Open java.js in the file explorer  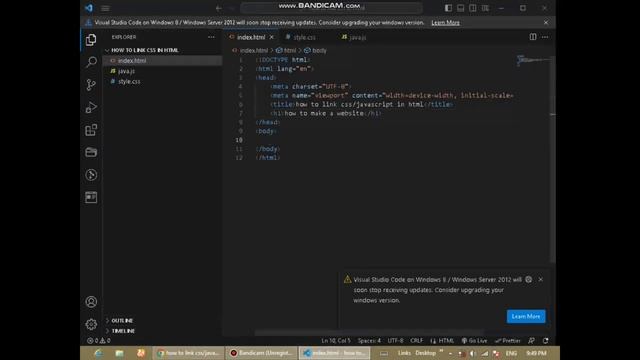click(162, 71)
